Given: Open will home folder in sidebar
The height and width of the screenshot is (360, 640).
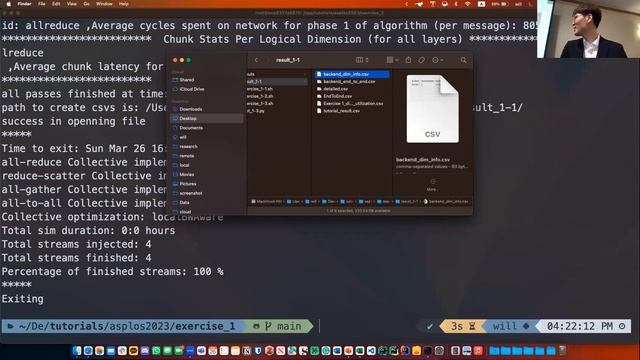Looking at the screenshot, I should pyautogui.click(x=182, y=137).
